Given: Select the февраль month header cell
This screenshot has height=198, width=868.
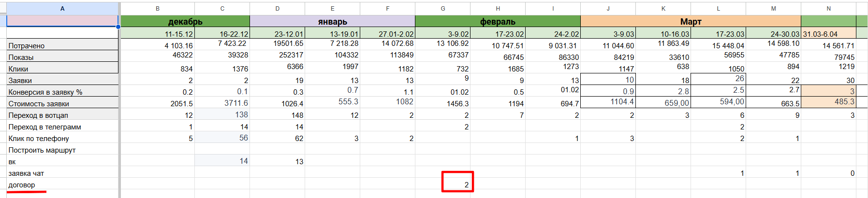Looking at the screenshot, I should click(498, 21).
